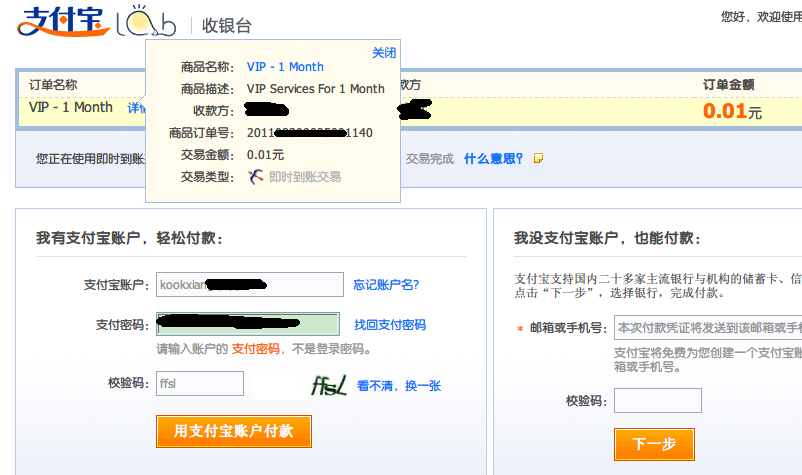
Task: Click the 我没支付宝账户，也能付款 heading
Action: [x=607, y=238]
